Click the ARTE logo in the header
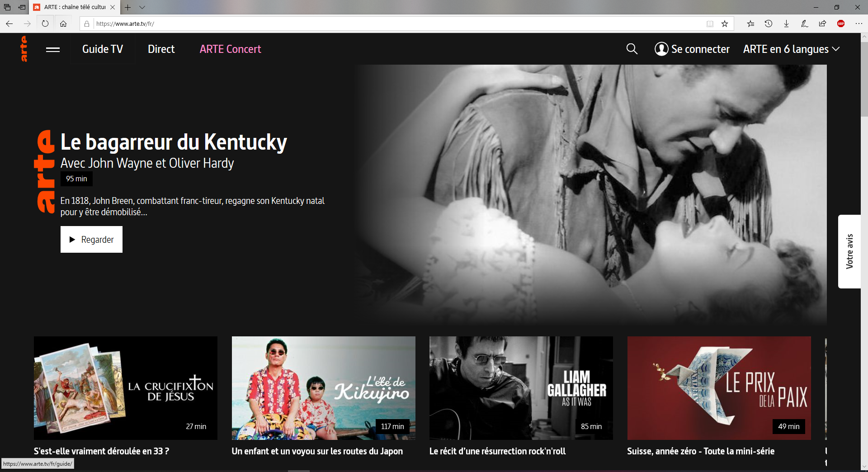Viewport: 868px width, 472px height. point(24,49)
